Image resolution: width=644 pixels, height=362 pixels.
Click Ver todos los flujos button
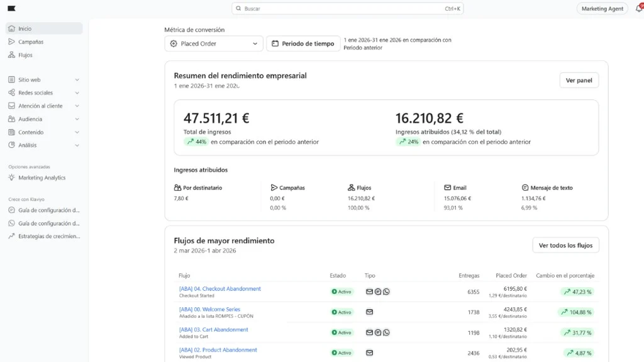(565, 246)
